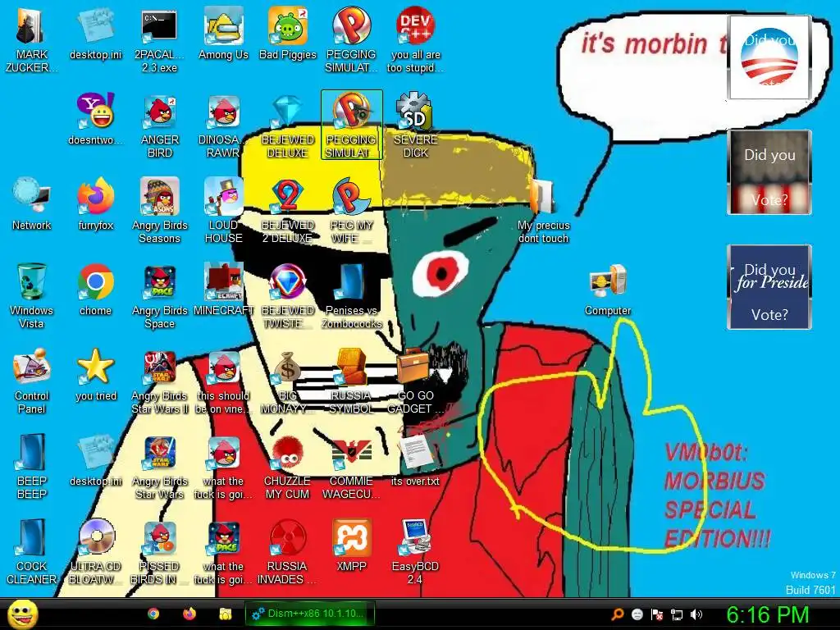This screenshot has width=840, height=630.
Task: Open 'My precius dont touch' folder
Action: 543,211
